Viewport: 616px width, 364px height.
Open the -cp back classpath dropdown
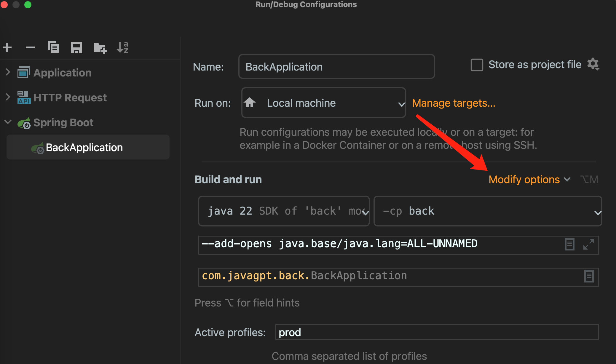pyautogui.click(x=488, y=211)
